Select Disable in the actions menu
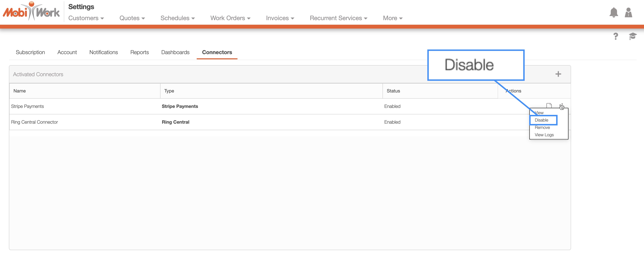The image size is (644, 255). [541, 120]
